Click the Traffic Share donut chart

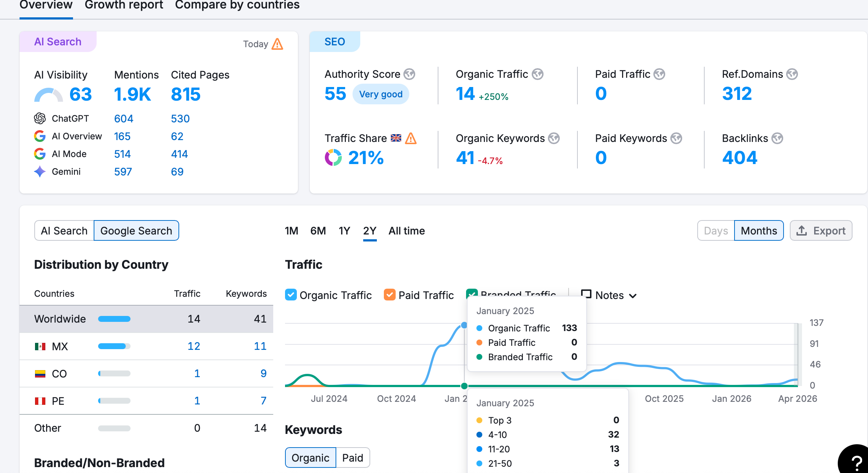333,158
